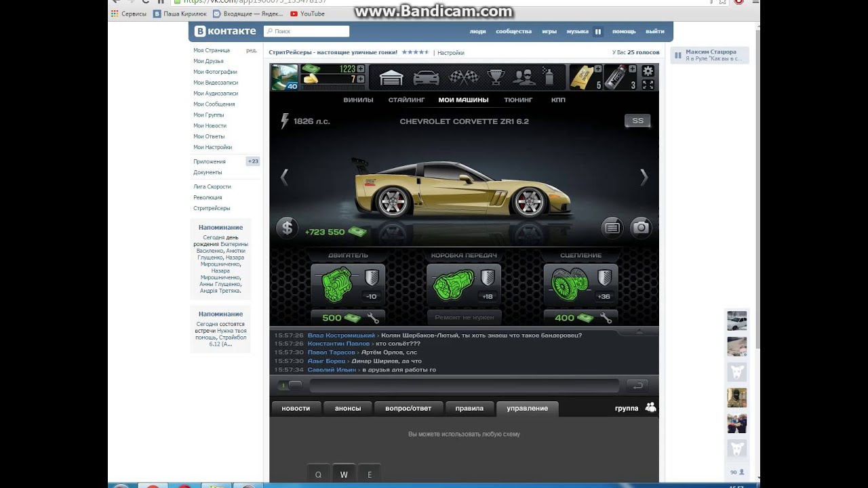Add gold with the plus next to 7

(361, 79)
